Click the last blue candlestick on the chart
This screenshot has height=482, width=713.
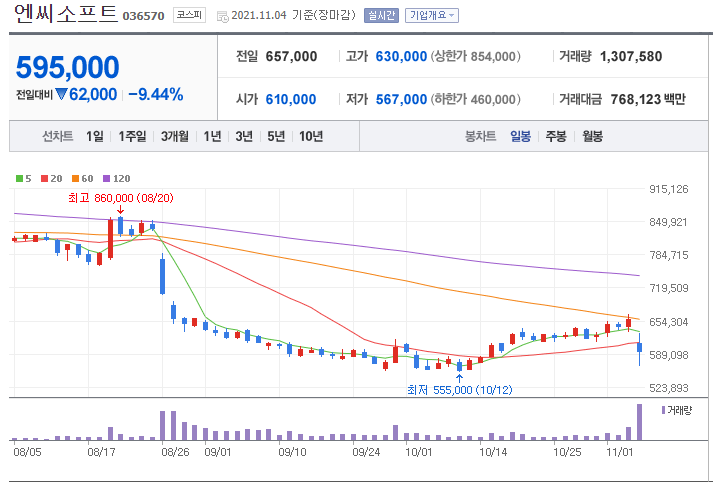point(639,347)
